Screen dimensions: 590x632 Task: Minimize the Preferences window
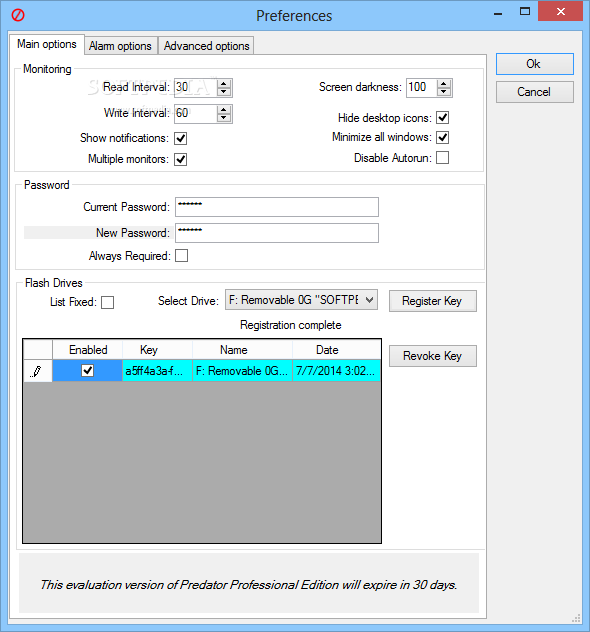(498, 13)
